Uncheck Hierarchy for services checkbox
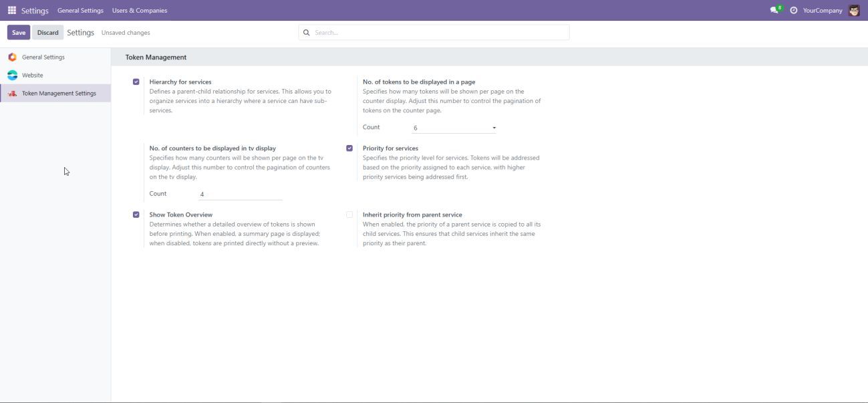This screenshot has width=868, height=403. (x=136, y=82)
